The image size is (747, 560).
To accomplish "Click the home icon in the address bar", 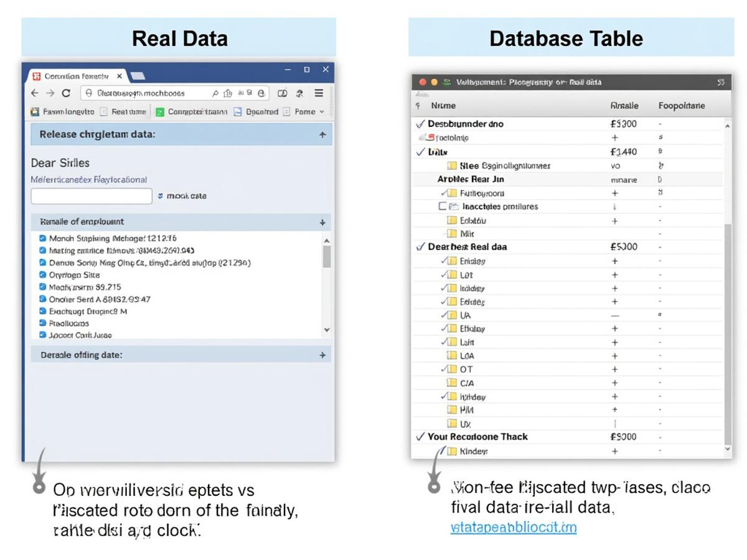I will (x=228, y=92).
